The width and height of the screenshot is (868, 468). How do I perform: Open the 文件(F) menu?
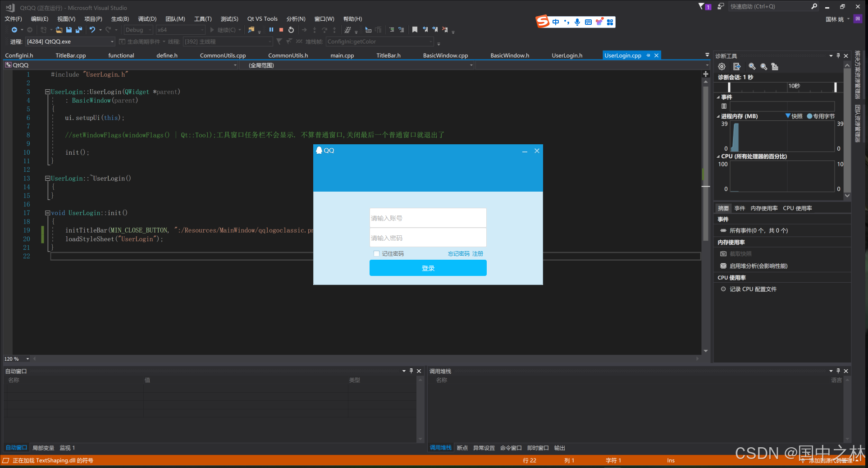point(14,19)
